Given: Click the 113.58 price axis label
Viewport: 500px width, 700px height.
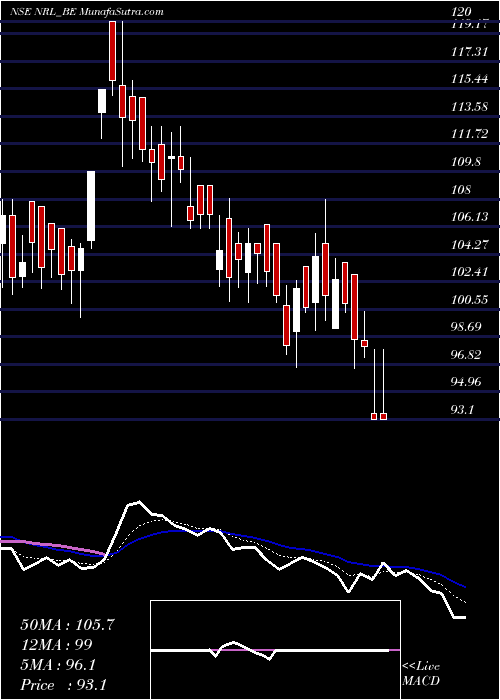Looking at the screenshot, I should point(469,107).
